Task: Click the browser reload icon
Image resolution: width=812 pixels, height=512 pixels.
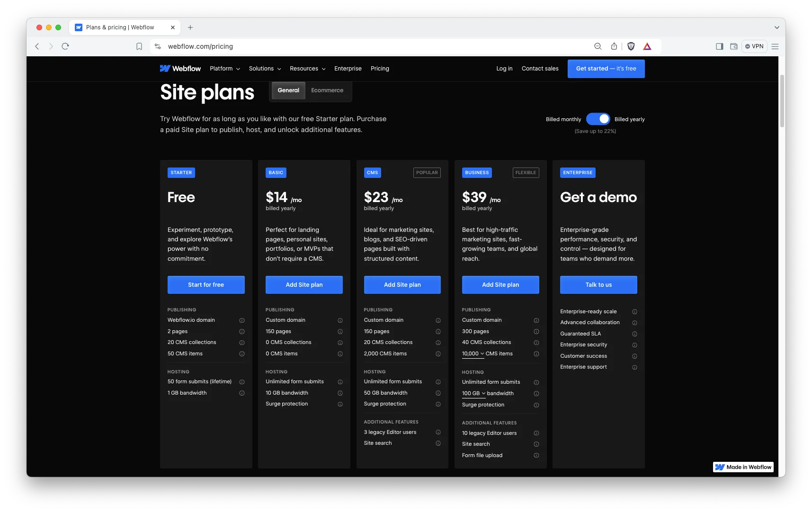Action: [x=65, y=46]
